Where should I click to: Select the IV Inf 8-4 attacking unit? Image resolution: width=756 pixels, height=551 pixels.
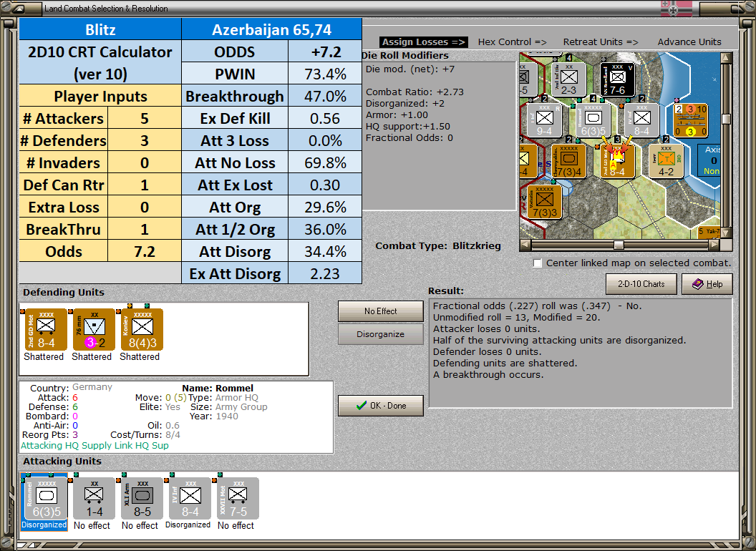(x=190, y=499)
